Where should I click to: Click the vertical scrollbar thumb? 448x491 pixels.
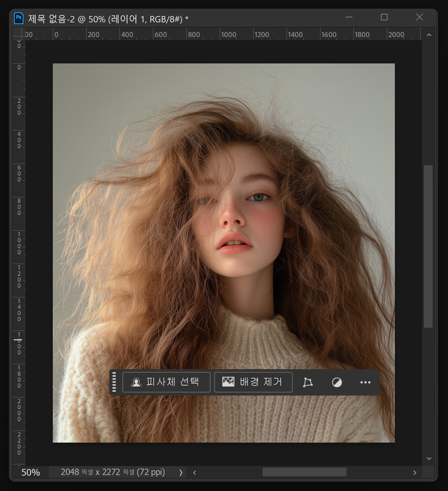pyautogui.click(x=428, y=246)
